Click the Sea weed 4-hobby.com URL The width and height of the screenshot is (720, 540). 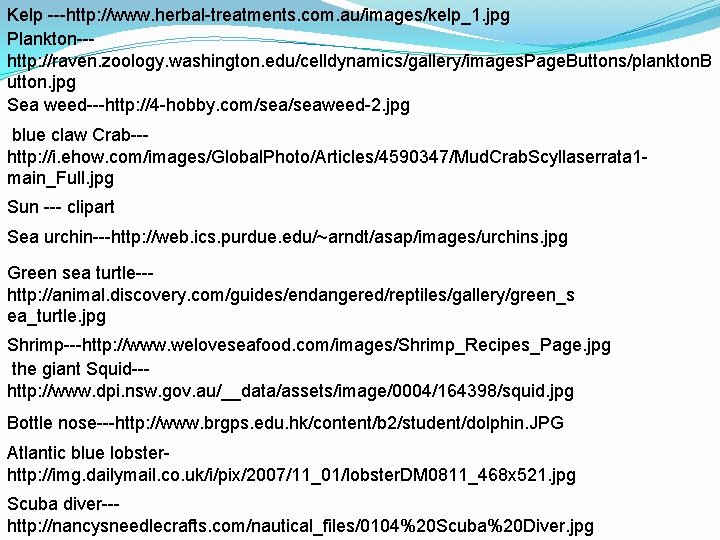(257, 106)
